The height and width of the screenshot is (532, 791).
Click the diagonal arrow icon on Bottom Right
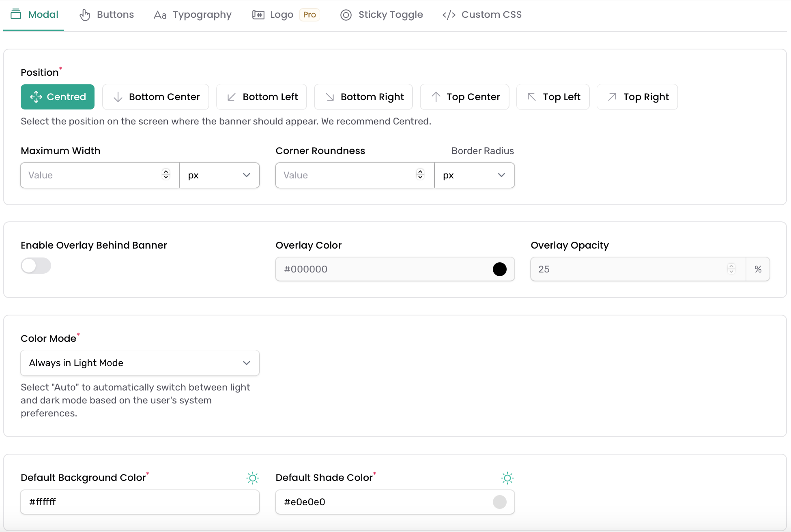pos(330,97)
